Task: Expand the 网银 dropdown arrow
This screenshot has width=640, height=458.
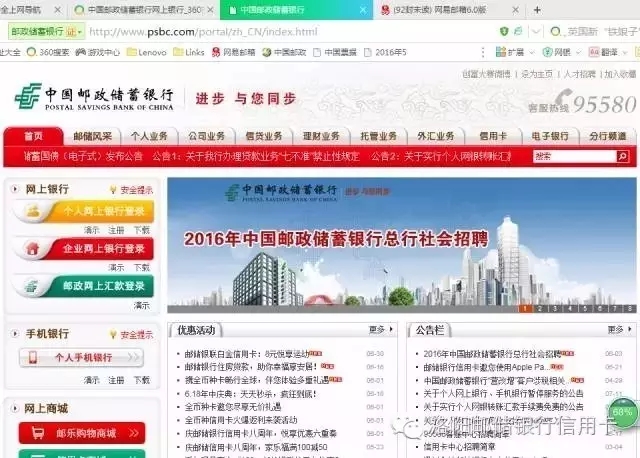Action: [578, 52]
